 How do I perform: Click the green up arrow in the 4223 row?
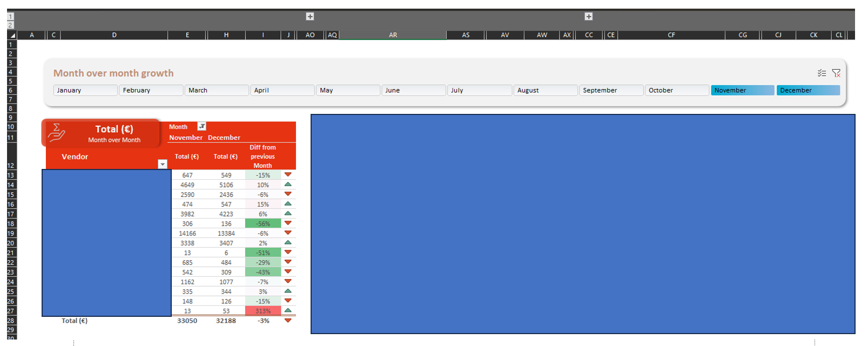[x=288, y=213]
